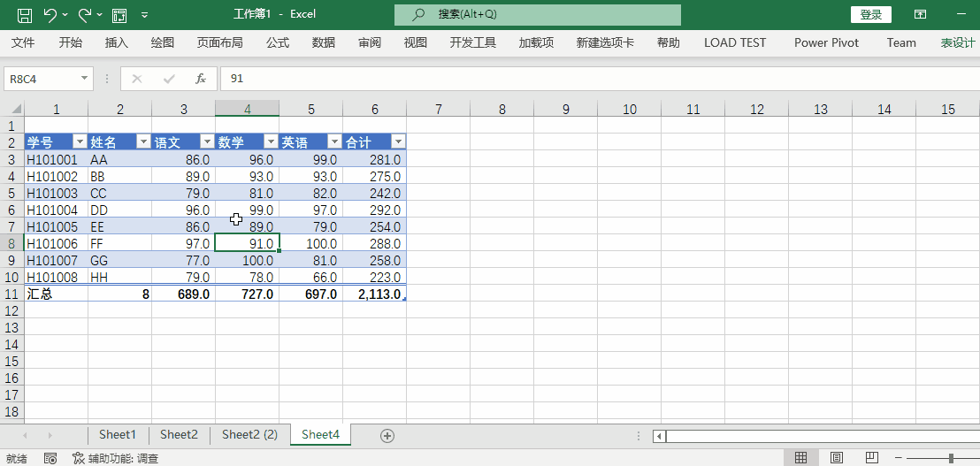980x466 pixels.
Task: Open the 合计 column filter dropdown
Action: pos(398,141)
